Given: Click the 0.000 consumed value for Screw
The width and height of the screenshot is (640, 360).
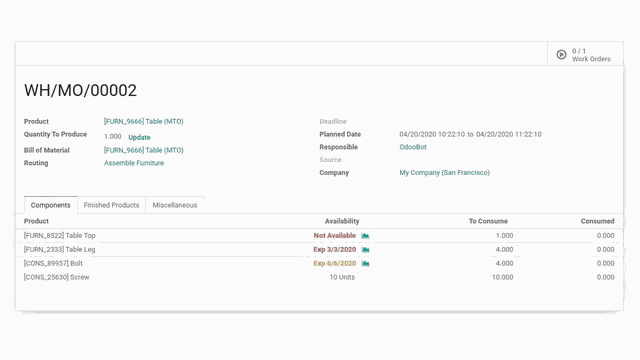Looking at the screenshot, I should tap(605, 277).
